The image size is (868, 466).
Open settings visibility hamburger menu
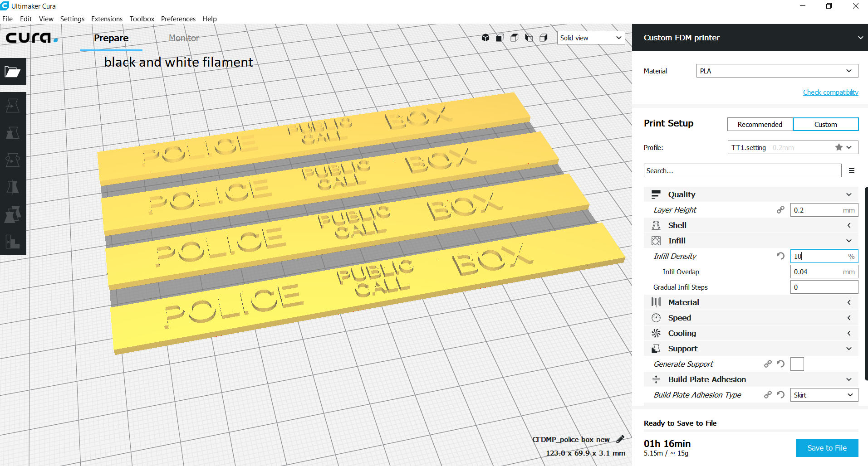[852, 170]
